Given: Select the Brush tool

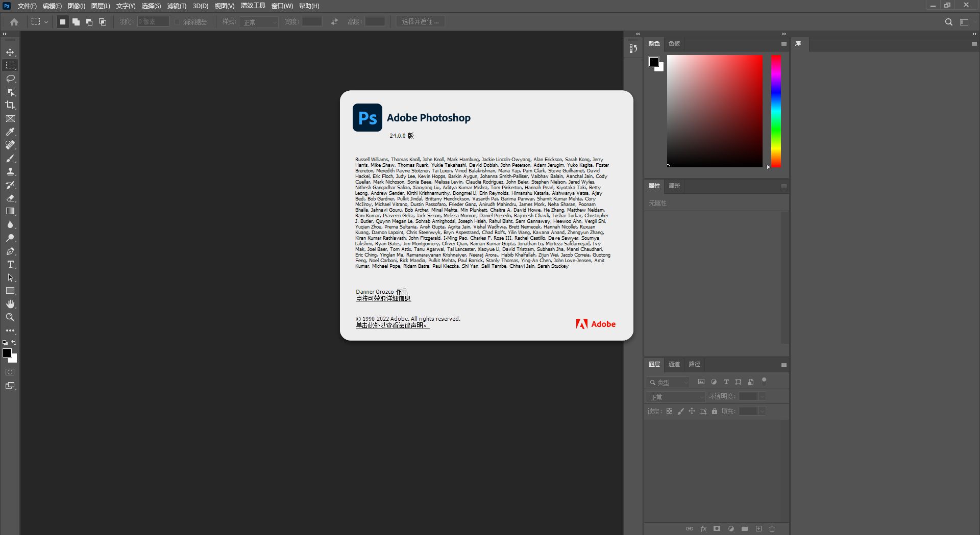Looking at the screenshot, I should (10, 158).
